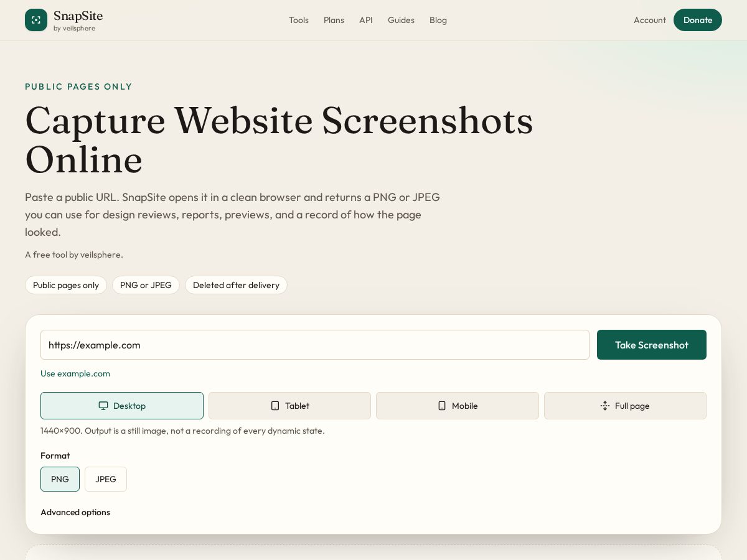Click the Deleted after delivery pill
Image resolution: width=747 pixels, height=560 pixels.
click(x=236, y=285)
